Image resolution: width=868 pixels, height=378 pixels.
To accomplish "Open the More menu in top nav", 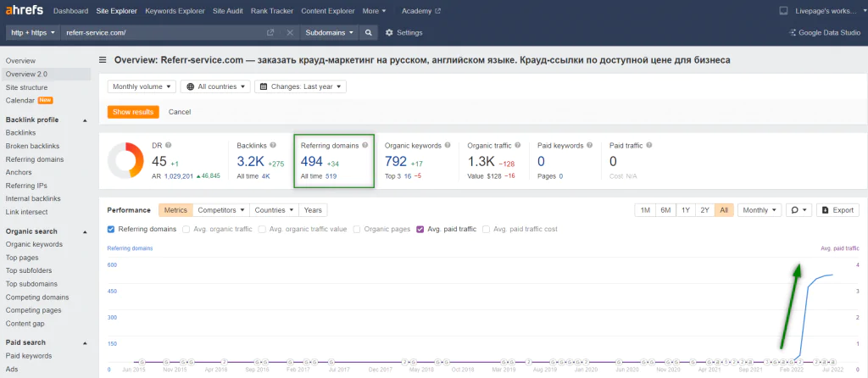I will pos(374,11).
